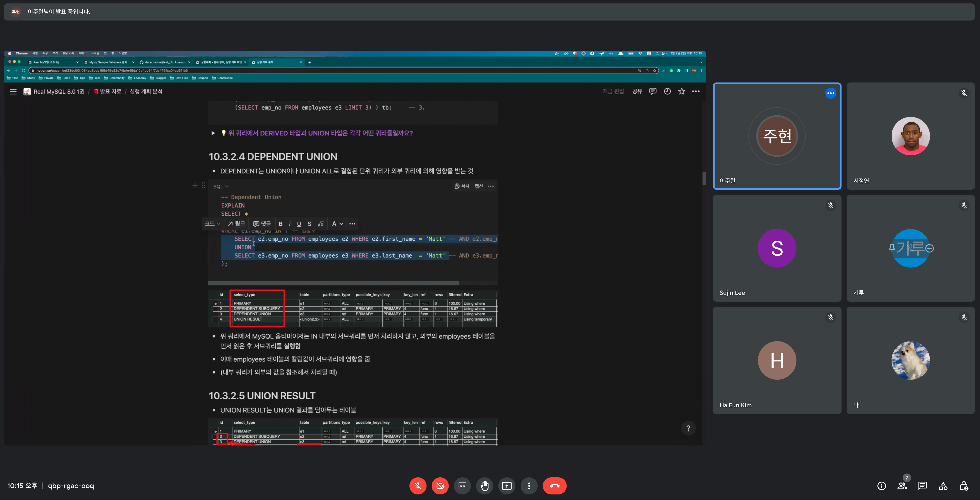Open blue options button on 이주현's tile

tap(830, 93)
